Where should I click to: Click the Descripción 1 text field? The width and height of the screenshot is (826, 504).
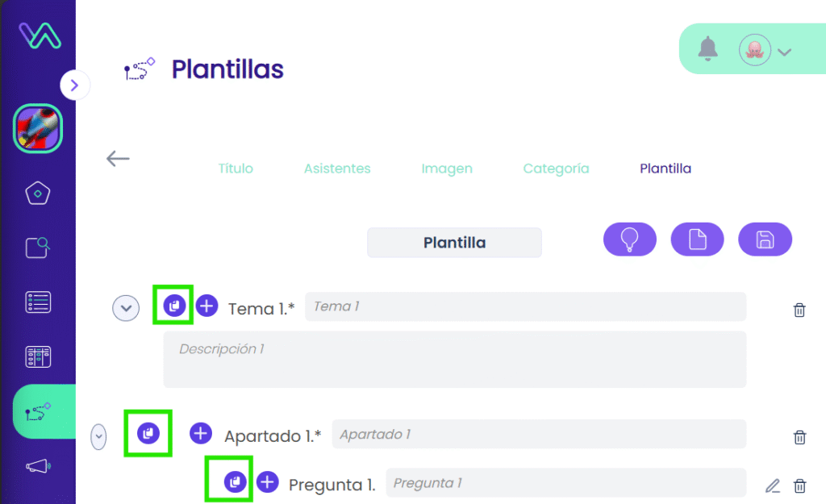[455, 359]
